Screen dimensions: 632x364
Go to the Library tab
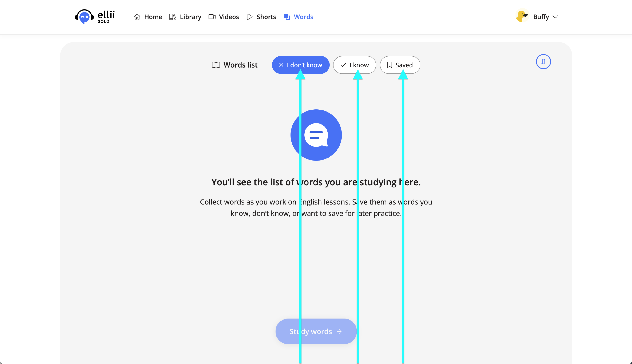click(x=190, y=17)
